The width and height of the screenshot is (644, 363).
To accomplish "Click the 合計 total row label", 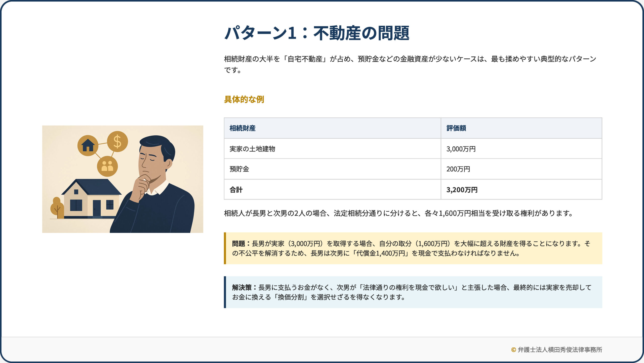I will coord(236,190).
